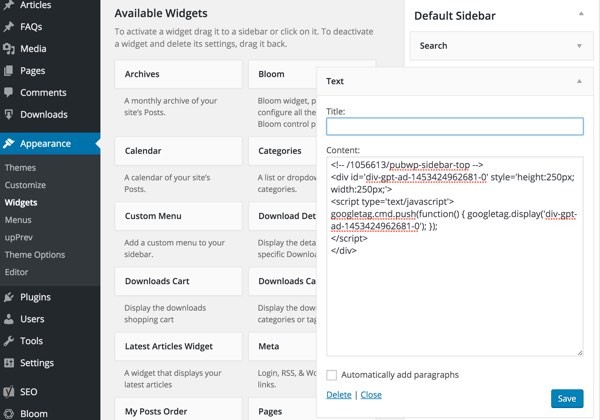Select the Archives widget
This screenshot has height=420, width=600.
point(178,74)
